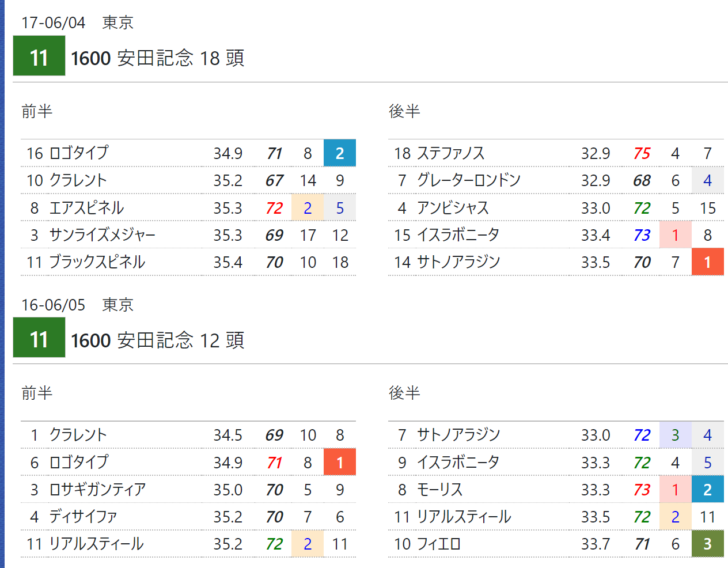The height and width of the screenshot is (568, 728).
Task: Click horse name グレーターロンドン
Action: (x=468, y=180)
